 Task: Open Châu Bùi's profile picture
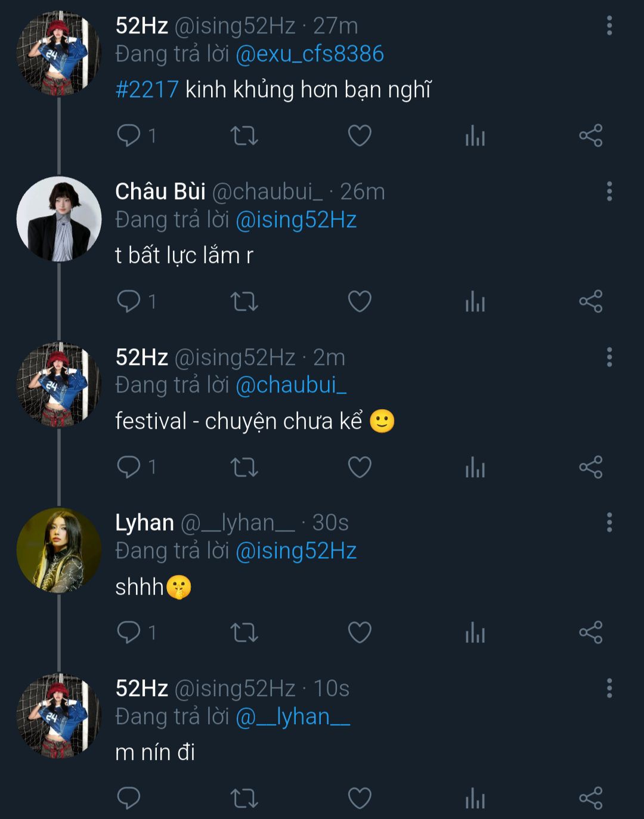tap(58, 219)
